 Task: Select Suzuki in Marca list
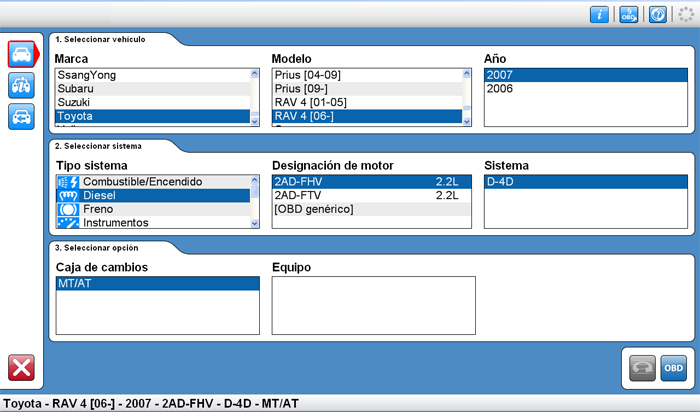point(153,102)
